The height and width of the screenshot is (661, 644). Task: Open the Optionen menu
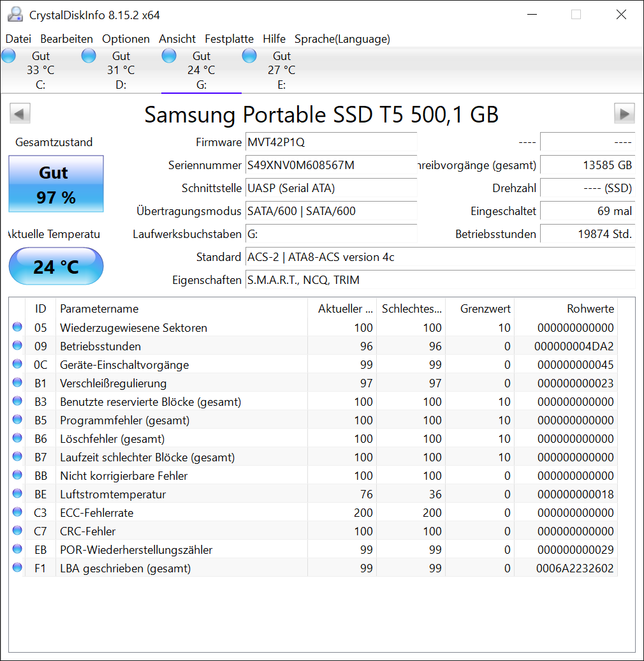pos(126,39)
